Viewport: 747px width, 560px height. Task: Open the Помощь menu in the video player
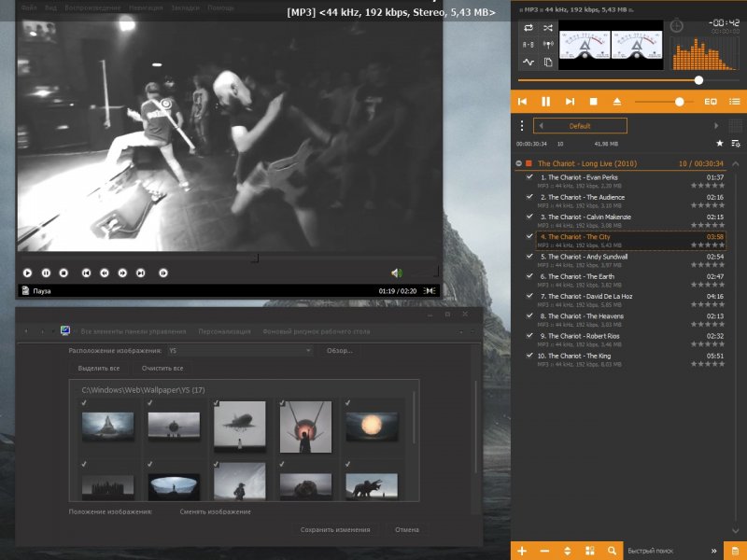coord(221,7)
